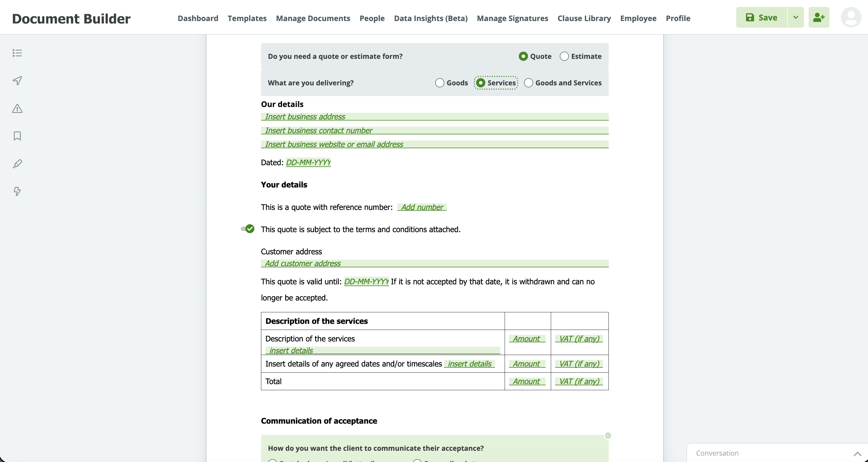
Task: Open the table of contents panel
Action: [17, 53]
